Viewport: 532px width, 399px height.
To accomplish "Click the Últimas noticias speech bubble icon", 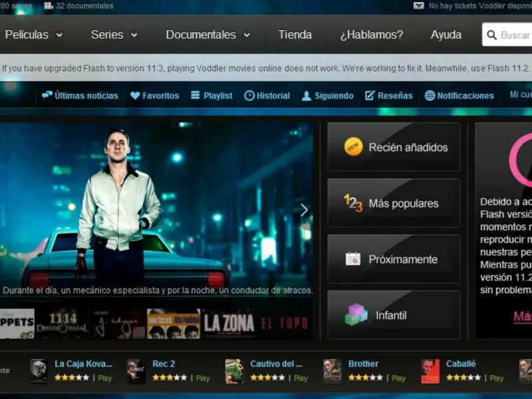I will point(47,95).
